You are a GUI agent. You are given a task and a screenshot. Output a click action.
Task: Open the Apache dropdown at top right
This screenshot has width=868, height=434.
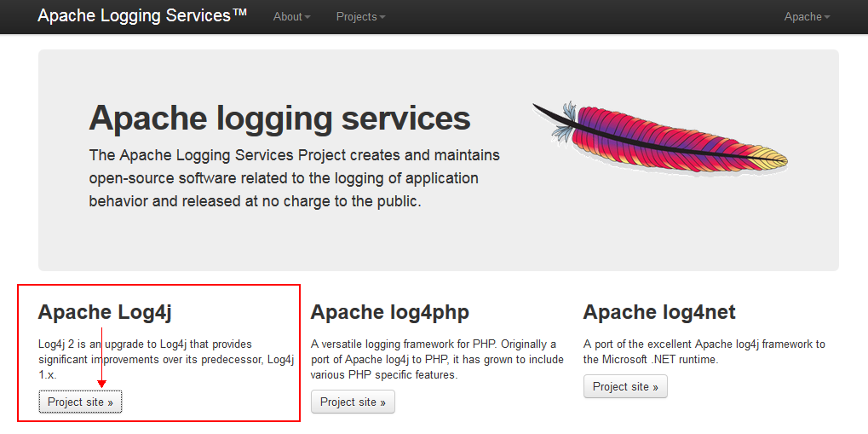pos(808,17)
